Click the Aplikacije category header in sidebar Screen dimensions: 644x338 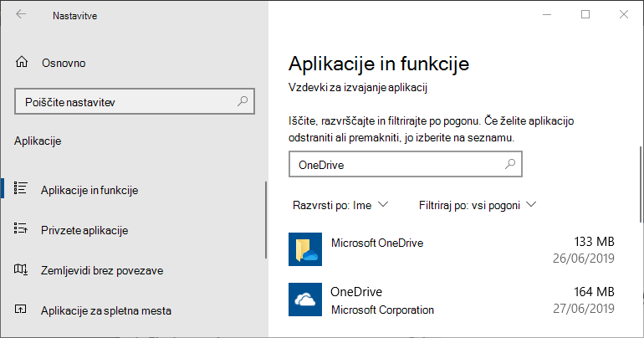[x=38, y=141]
